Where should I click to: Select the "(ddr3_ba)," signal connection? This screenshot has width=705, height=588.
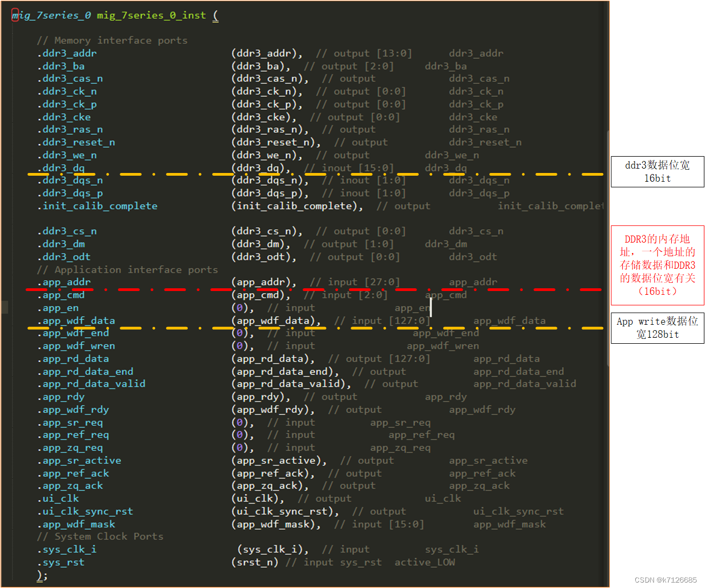(261, 66)
